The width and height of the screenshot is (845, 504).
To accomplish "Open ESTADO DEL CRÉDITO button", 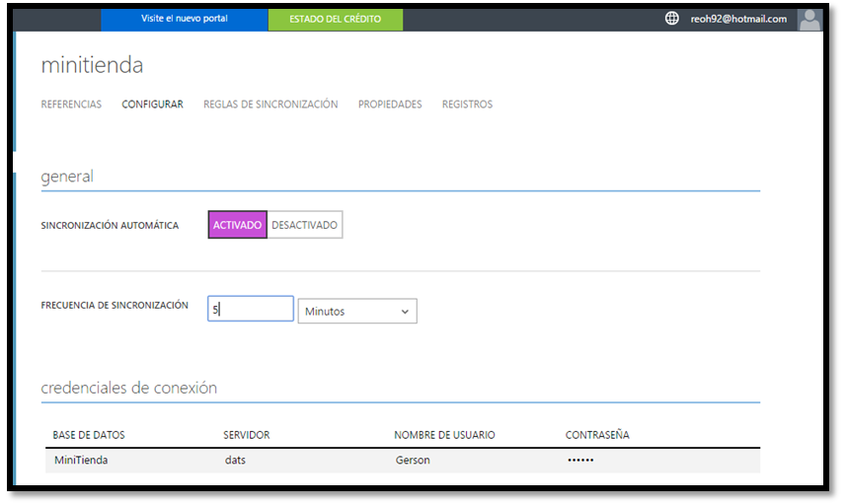I will [336, 20].
